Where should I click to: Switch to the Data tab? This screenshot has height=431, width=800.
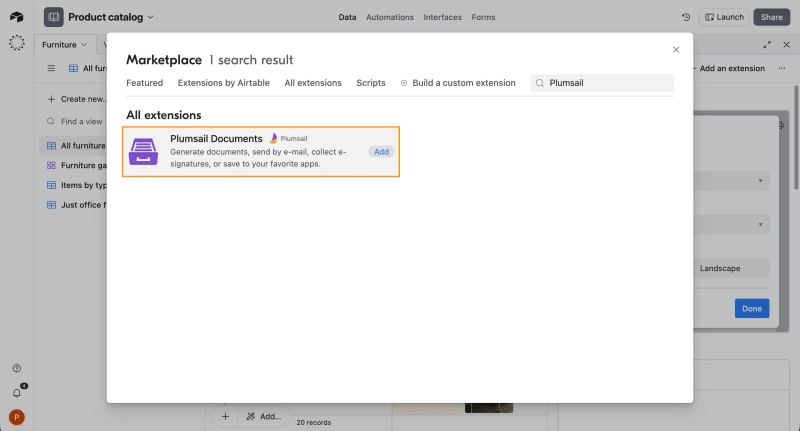(x=347, y=17)
